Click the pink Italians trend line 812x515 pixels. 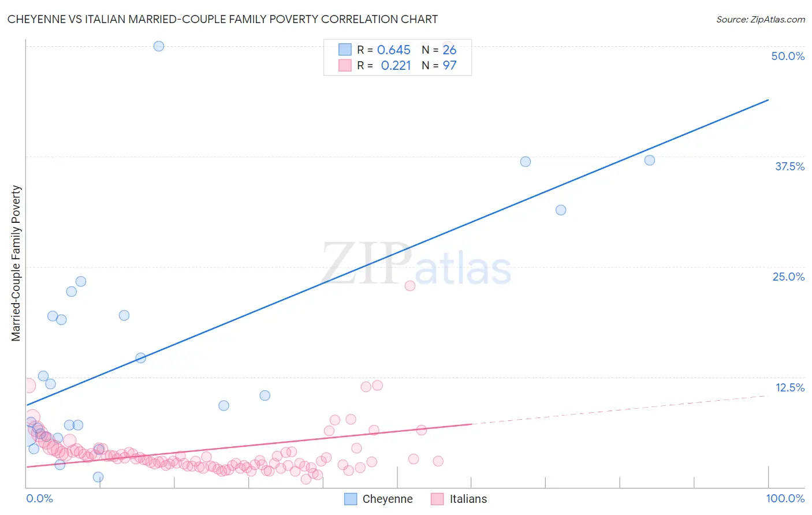[x=249, y=445]
